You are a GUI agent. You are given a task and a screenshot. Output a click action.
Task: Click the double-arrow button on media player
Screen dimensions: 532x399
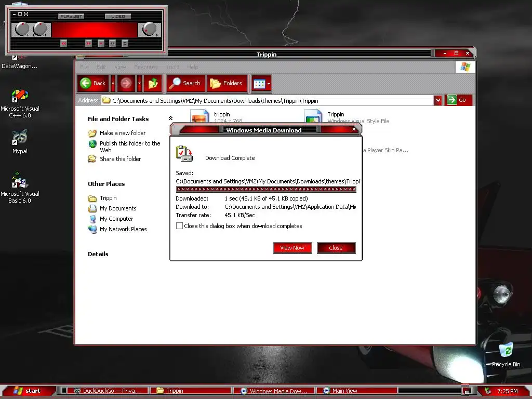pyautogui.click(x=113, y=43)
